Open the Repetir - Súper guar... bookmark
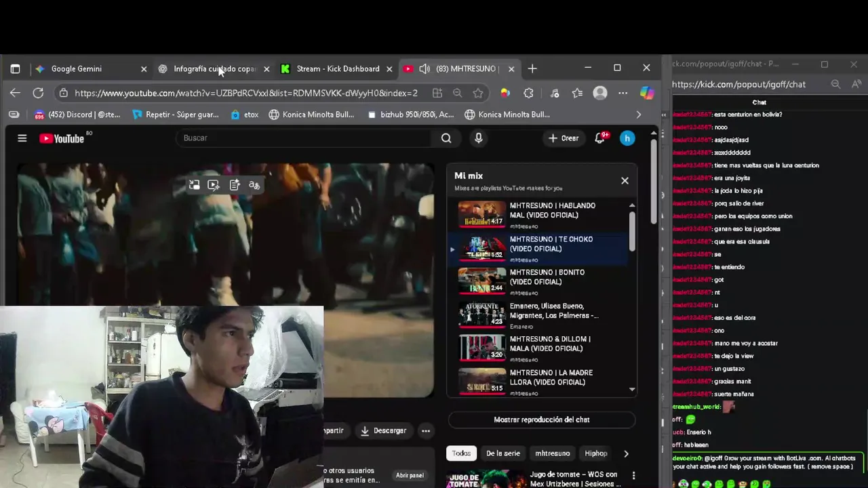 pyautogui.click(x=176, y=115)
